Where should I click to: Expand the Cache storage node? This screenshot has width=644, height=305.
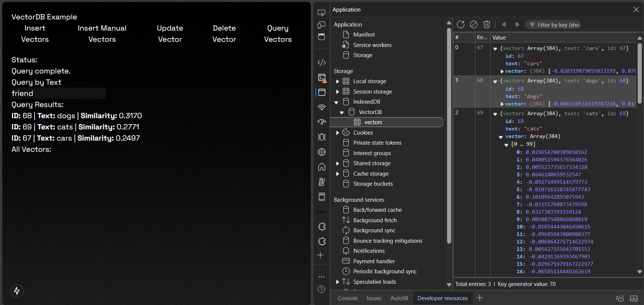coord(338,174)
